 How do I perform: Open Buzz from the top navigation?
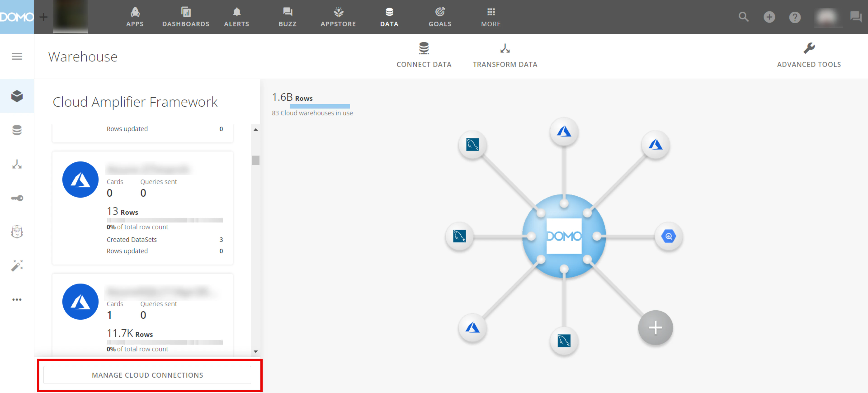pyautogui.click(x=288, y=17)
